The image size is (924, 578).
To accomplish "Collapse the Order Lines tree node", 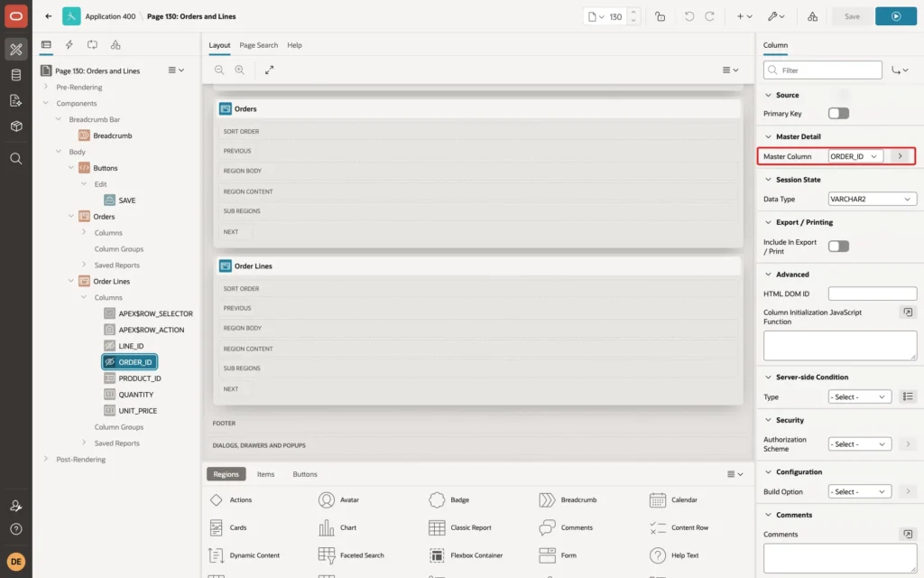I will (x=70, y=281).
